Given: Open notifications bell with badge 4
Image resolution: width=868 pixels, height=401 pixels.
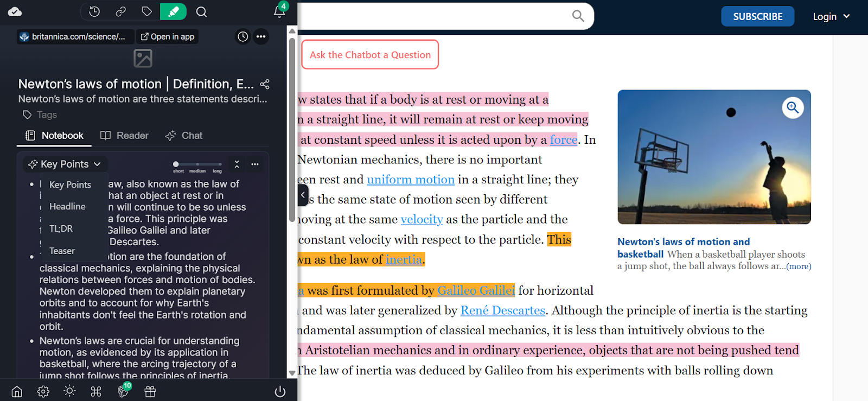Looking at the screenshot, I should tap(279, 11).
